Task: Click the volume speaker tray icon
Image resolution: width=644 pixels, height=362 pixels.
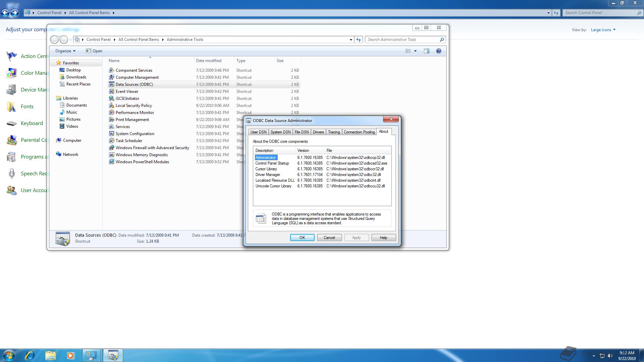Action: [610, 356]
